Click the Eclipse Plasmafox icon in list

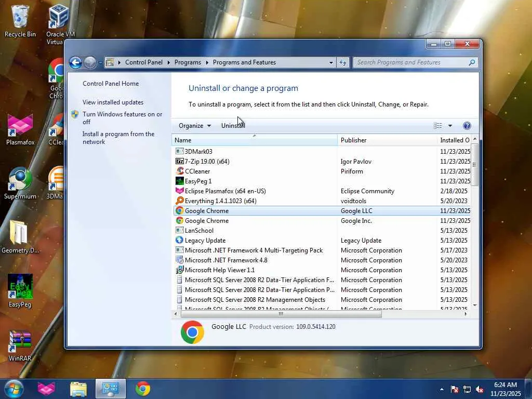tap(179, 191)
